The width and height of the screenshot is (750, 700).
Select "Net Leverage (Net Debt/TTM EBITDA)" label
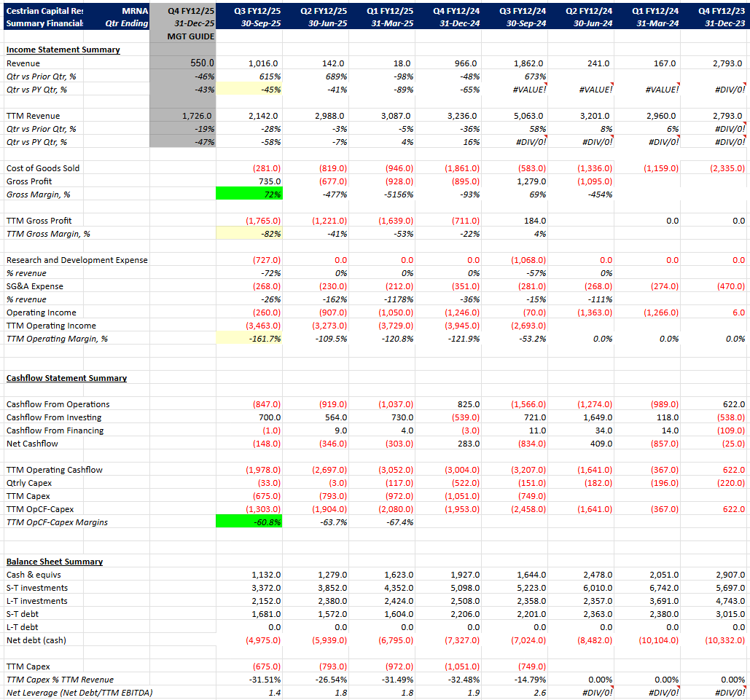79,693
